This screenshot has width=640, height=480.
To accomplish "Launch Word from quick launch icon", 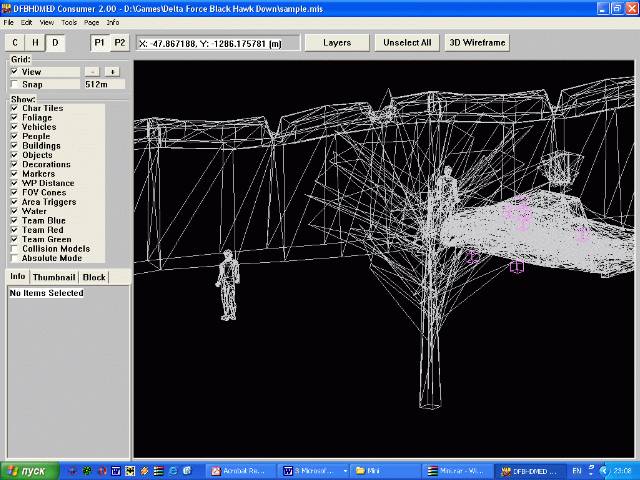I will (116, 471).
